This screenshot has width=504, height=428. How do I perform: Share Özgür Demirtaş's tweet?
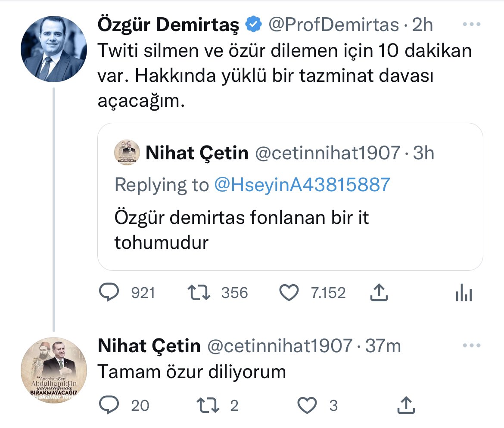point(379,293)
